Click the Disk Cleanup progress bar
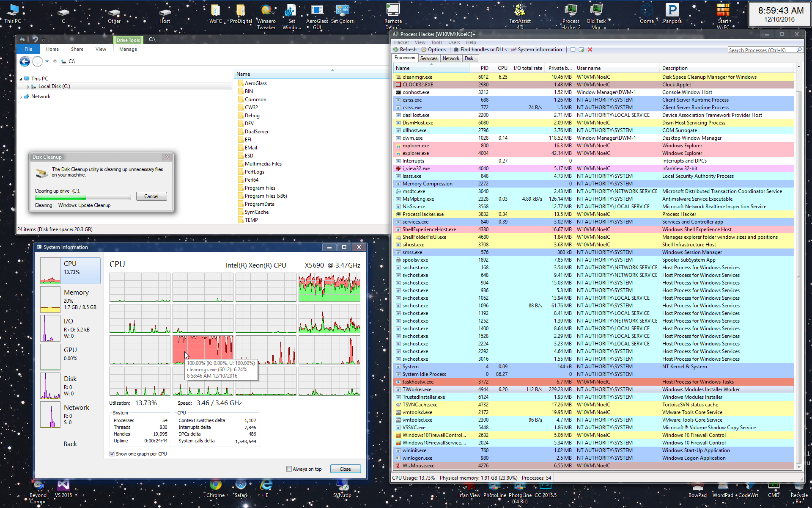 coord(83,198)
